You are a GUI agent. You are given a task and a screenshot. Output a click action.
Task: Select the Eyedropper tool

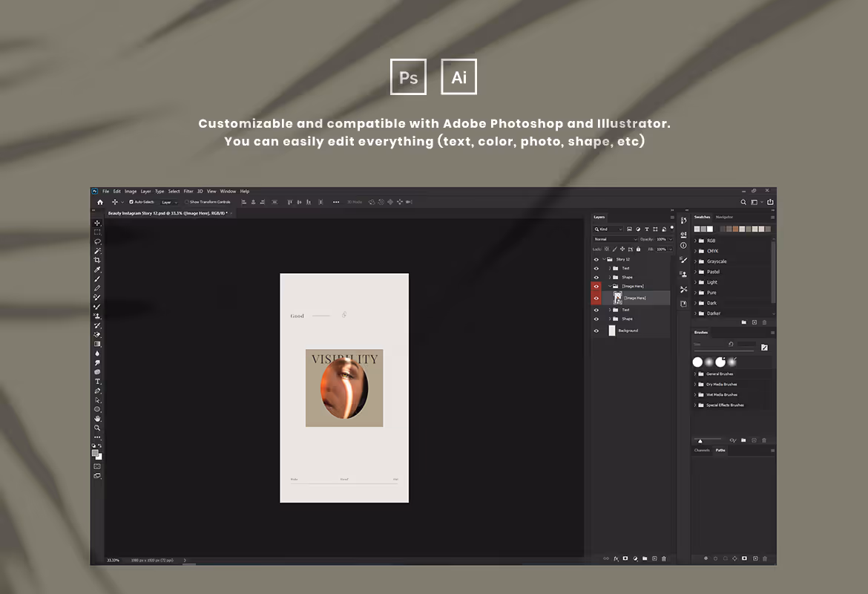click(97, 270)
